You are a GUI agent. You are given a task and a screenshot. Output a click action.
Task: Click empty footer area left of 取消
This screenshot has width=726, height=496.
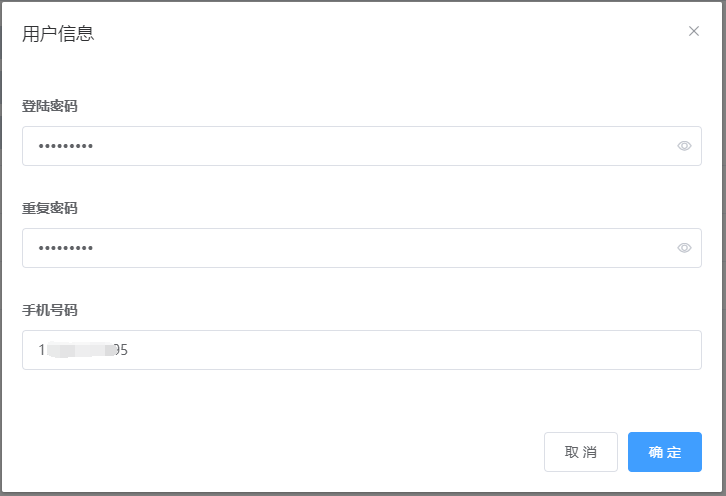tap(278, 452)
